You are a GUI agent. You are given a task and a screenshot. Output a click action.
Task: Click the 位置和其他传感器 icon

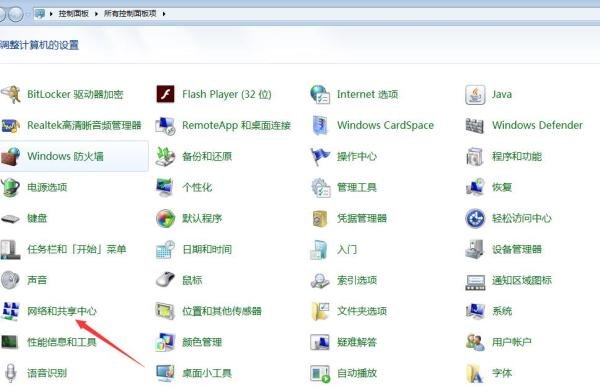click(x=165, y=311)
